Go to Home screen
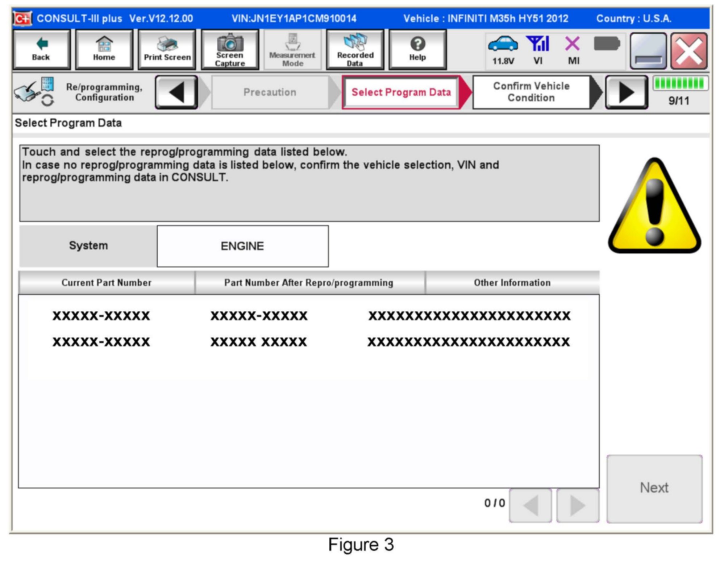 coord(104,49)
